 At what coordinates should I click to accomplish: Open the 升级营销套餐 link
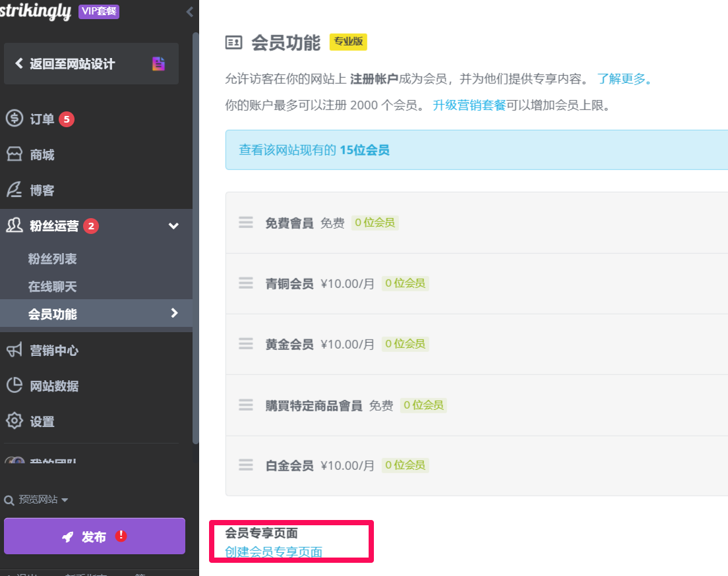click(469, 105)
